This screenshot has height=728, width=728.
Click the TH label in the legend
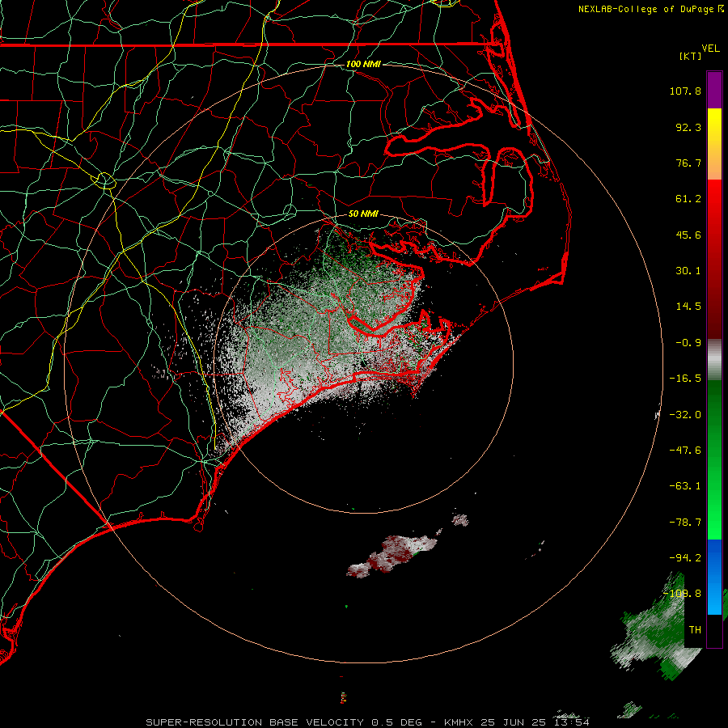coord(695,630)
